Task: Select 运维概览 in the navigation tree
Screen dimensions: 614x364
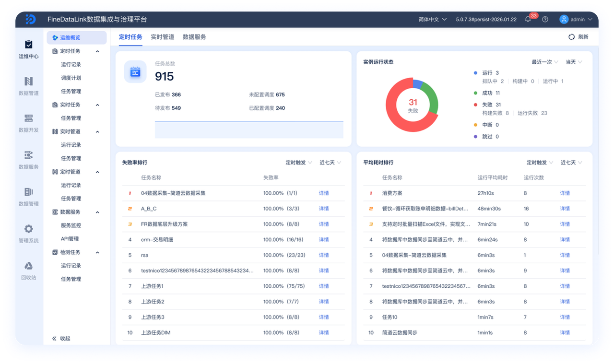Action: [x=77, y=38]
